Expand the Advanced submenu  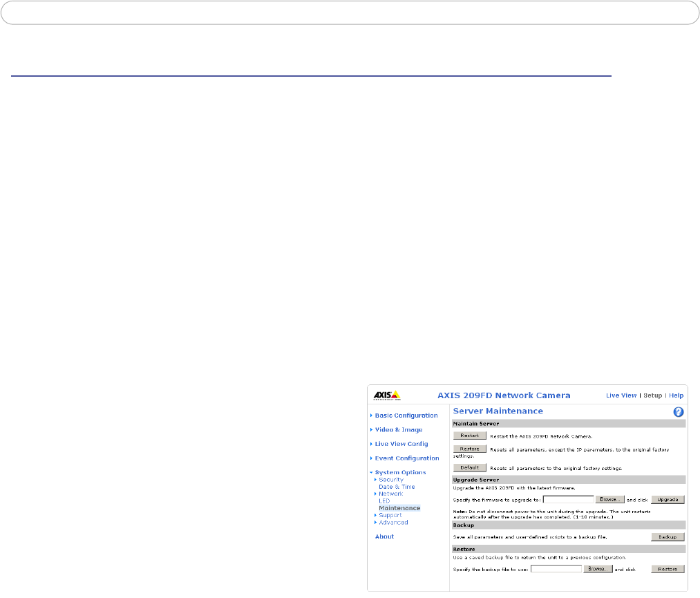pyautogui.click(x=393, y=522)
